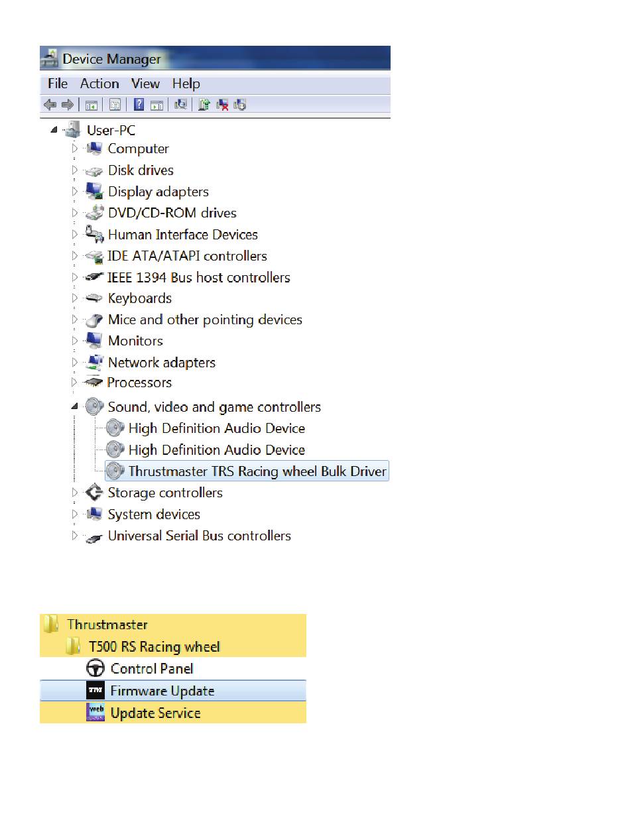Click the Monitors category icon
The height and width of the screenshot is (840, 630).
click(x=94, y=341)
